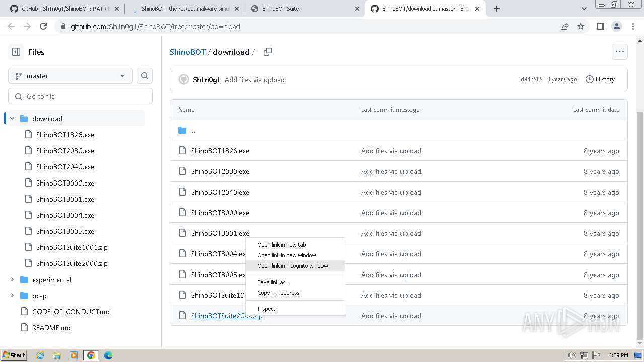
Task: Click the taskbar clock showing 6:09 PM
Action: click(618, 355)
